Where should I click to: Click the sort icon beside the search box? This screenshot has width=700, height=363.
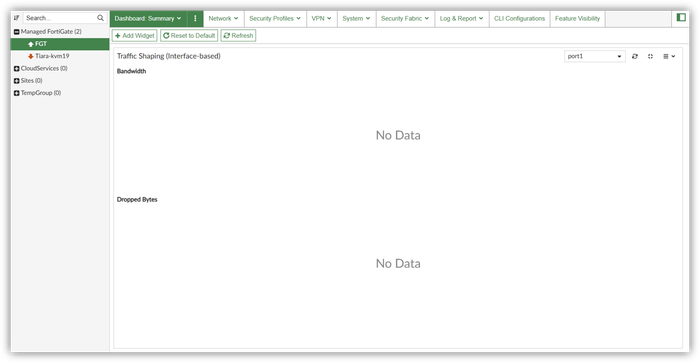pyautogui.click(x=17, y=18)
